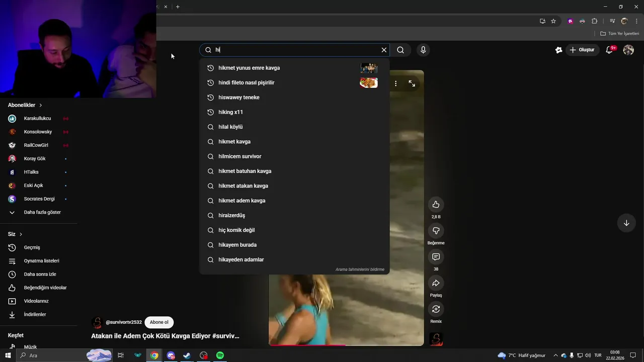Open Beğendiğim videolar
Image resolution: width=644 pixels, height=362 pixels.
(x=38, y=288)
